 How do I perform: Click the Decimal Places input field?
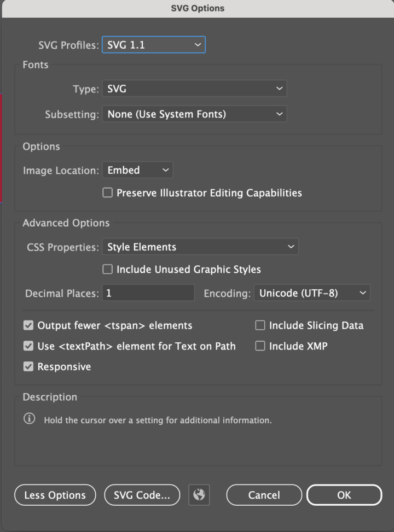pos(148,293)
